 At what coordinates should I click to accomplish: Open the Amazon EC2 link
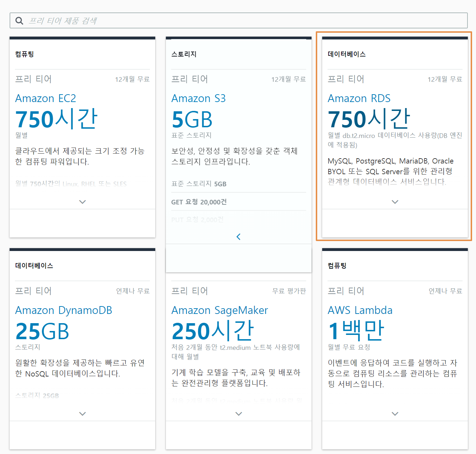[45, 98]
